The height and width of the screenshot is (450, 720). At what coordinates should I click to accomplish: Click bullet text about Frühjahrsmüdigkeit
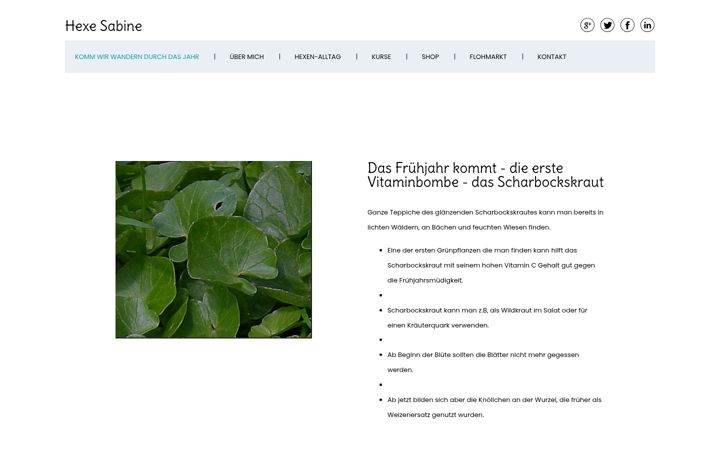click(x=491, y=265)
